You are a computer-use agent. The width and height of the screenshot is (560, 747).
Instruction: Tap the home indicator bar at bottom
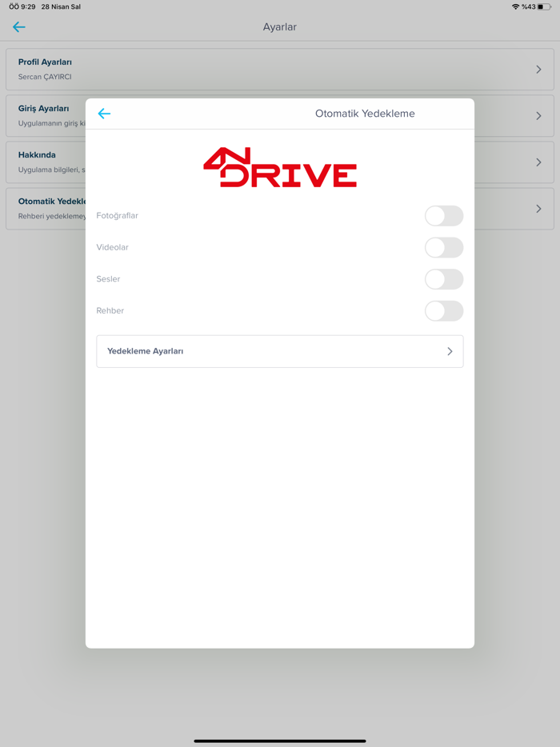(280, 741)
